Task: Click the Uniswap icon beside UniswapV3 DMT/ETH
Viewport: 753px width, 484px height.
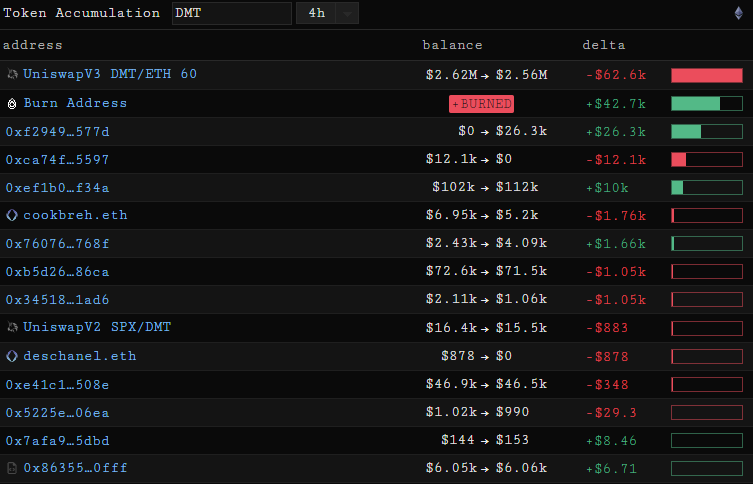Action: click(12, 75)
